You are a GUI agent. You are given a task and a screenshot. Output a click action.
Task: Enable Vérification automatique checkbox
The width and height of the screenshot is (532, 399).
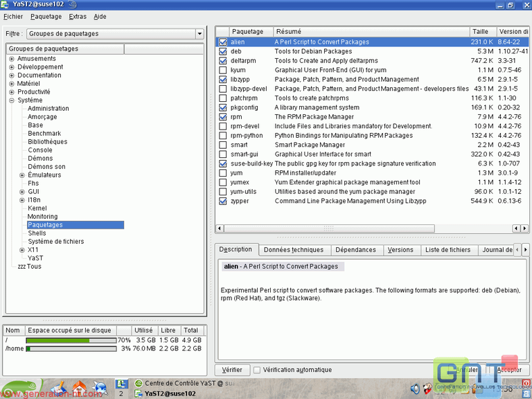click(257, 370)
